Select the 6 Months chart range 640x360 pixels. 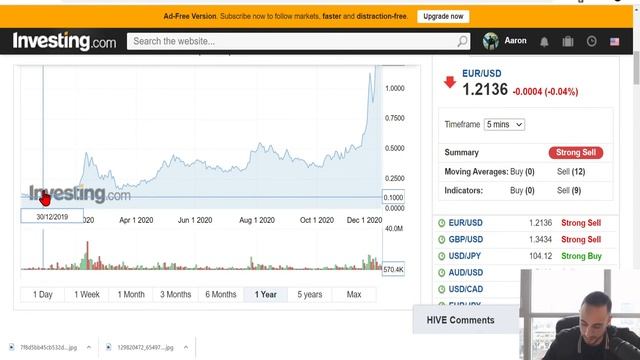[x=221, y=294]
